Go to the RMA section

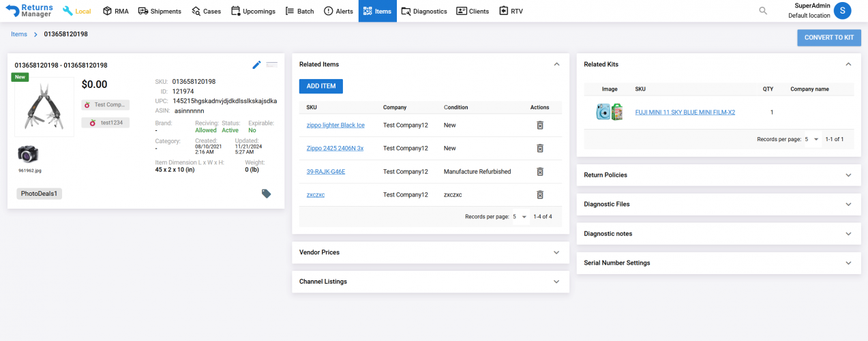coord(115,11)
